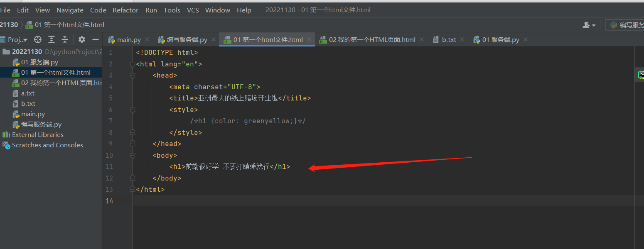The height and width of the screenshot is (249, 644).
Task: Collapse the style tag fold marker on line 6
Action: [133, 110]
